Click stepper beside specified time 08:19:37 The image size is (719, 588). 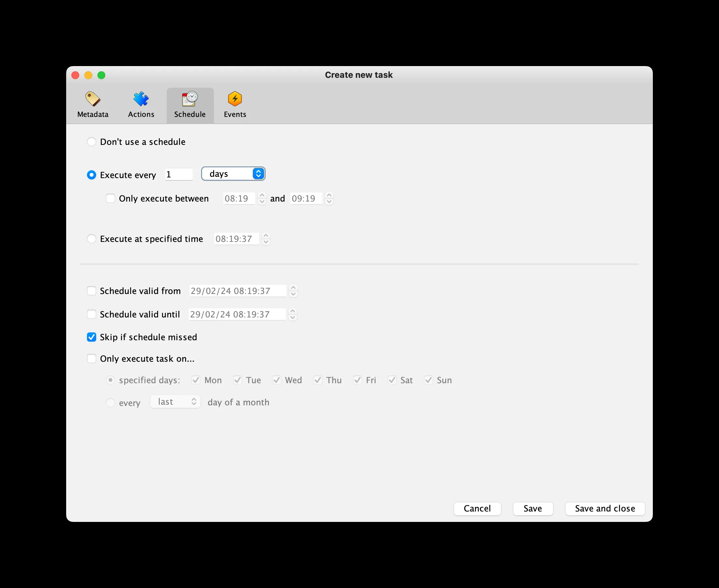point(266,239)
